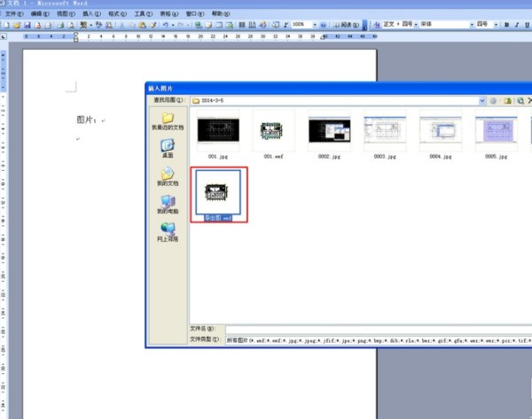Toggle Bold formatting button
This screenshot has height=419, width=532.
pyautogui.click(x=506, y=25)
